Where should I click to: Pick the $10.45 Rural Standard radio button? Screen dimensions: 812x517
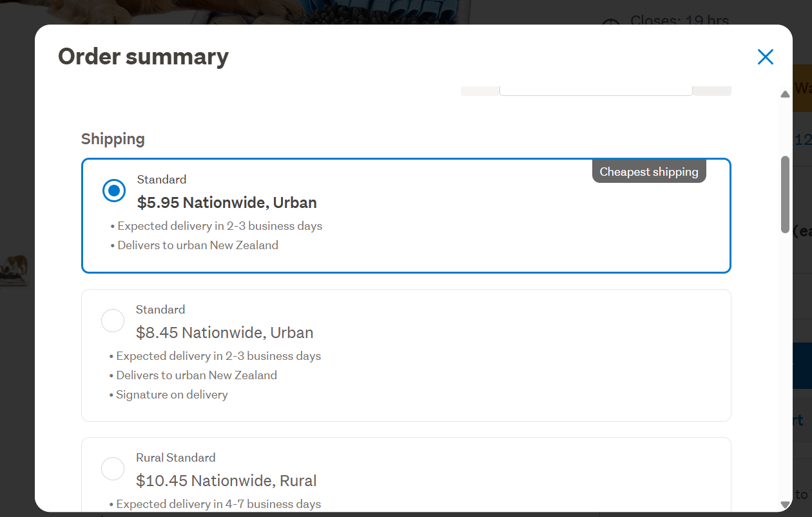click(113, 469)
